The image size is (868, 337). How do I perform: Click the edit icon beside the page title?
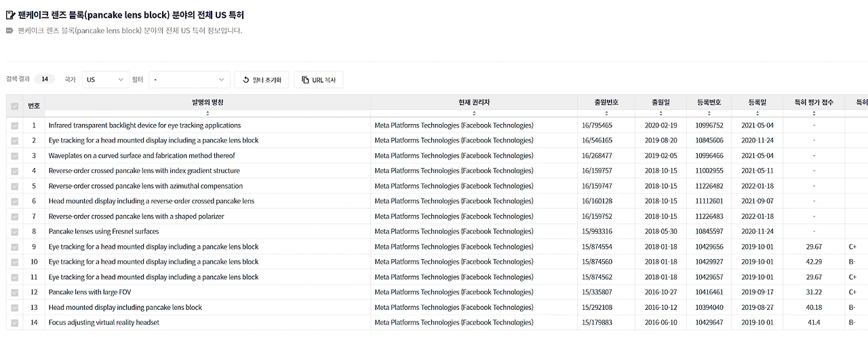(x=10, y=15)
